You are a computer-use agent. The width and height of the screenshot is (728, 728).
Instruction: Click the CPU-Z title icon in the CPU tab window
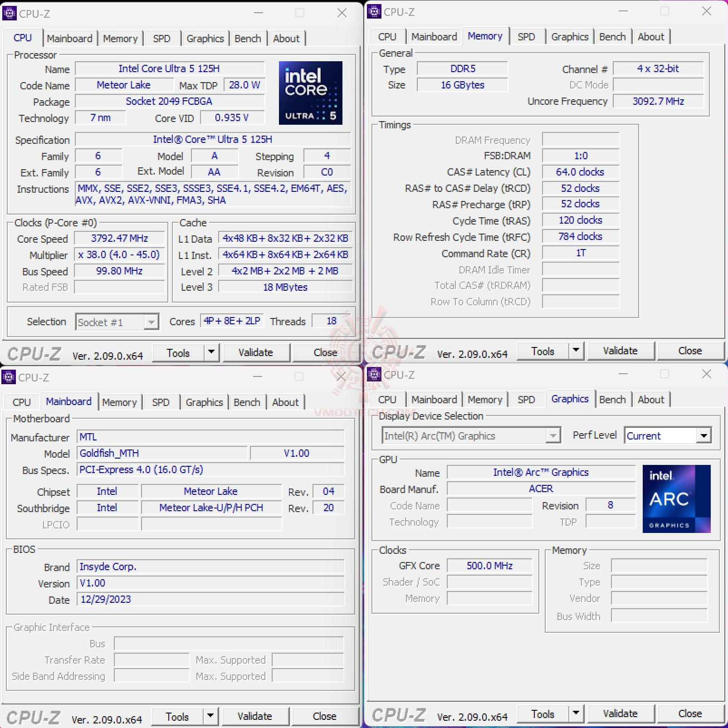[x=9, y=13]
